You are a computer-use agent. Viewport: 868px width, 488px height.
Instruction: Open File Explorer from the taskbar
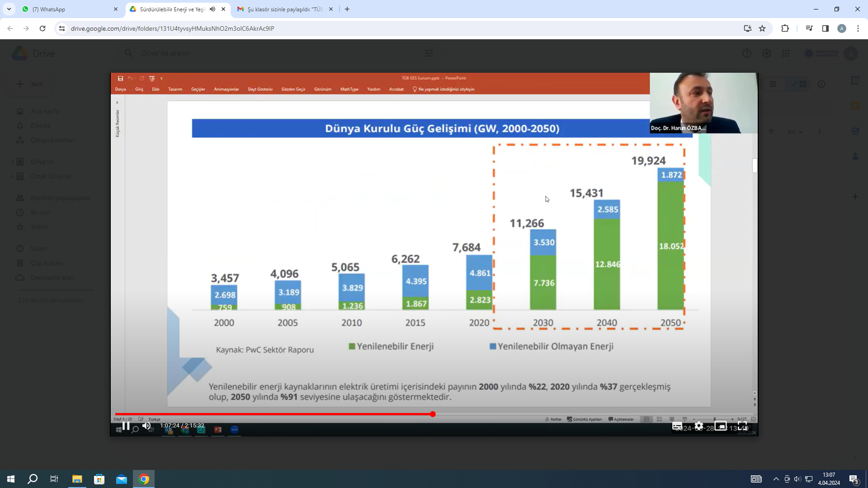(77, 479)
